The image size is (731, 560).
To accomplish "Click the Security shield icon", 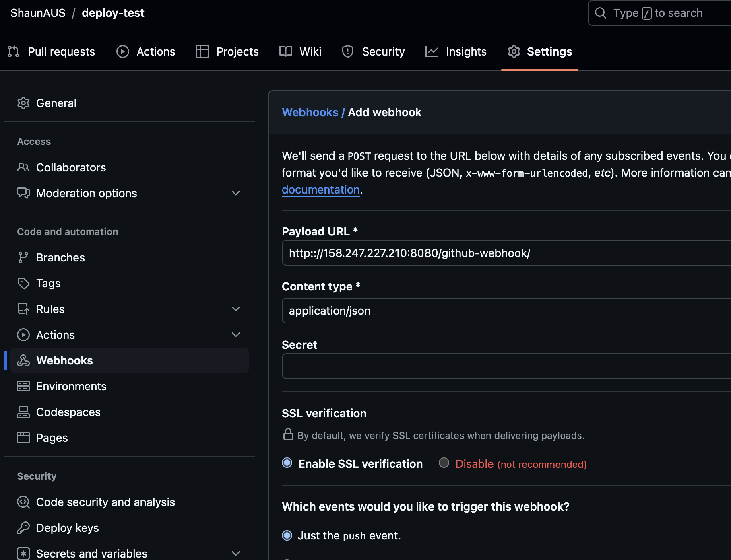I will (348, 51).
